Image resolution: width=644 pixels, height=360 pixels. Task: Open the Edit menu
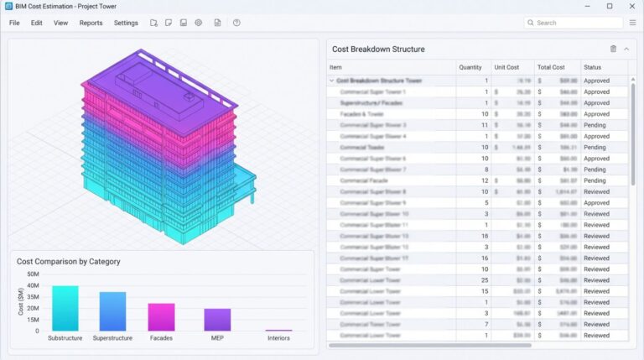pyautogui.click(x=37, y=23)
